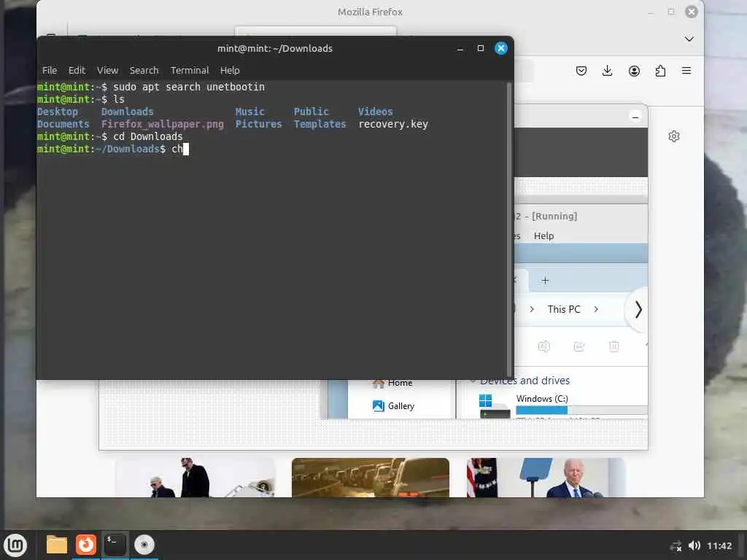This screenshot has width=747, height=560.
Task: Click recovery.key in terminal output
Action: pyautogui.click(x=393, y=124)
